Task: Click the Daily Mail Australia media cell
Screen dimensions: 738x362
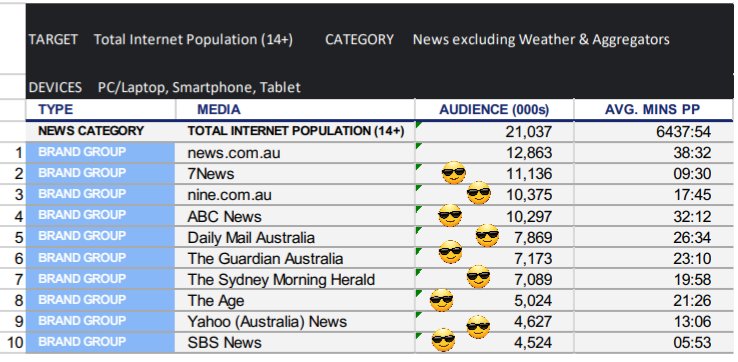Action: pos(295,237)
